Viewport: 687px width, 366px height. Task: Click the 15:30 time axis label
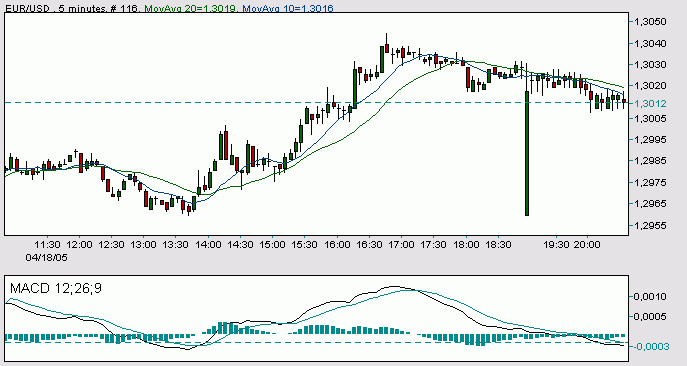pyautogui.click(x=305, y=245)
